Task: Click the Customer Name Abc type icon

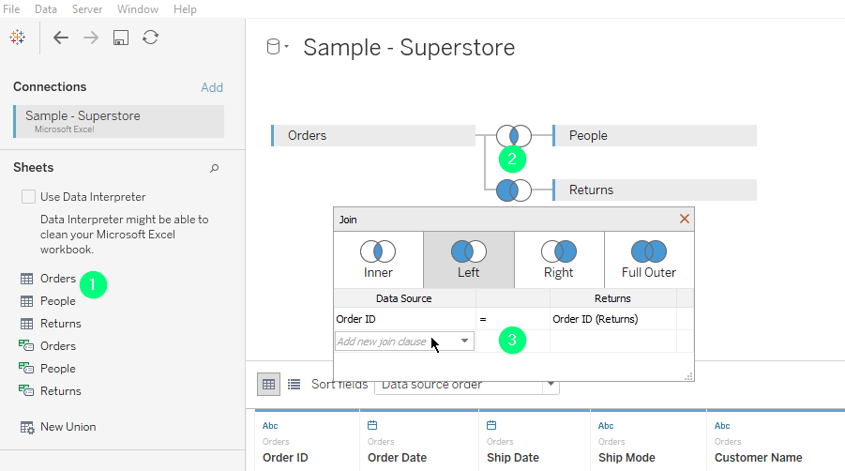Action: pyautogui.click(x=722, y=426)
